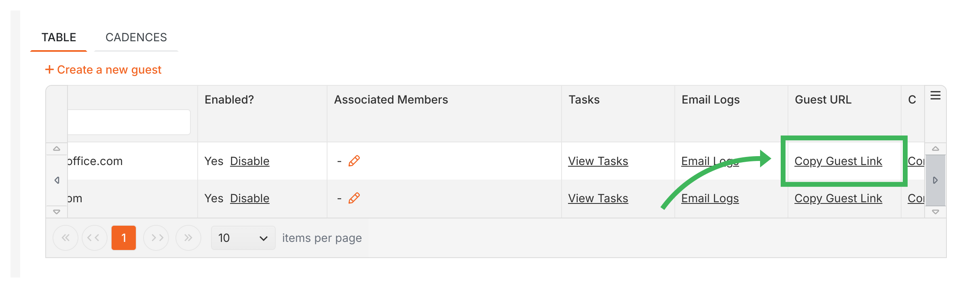Click the scroll down arrow on right side
Viewport: 980px width, 288px height.
(x=935, y=212)
